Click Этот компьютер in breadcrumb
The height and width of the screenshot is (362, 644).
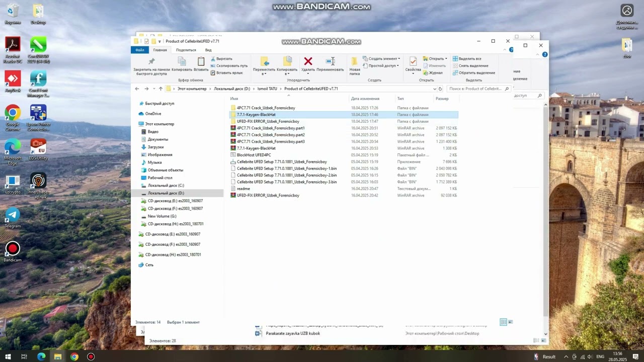point(192,89)
